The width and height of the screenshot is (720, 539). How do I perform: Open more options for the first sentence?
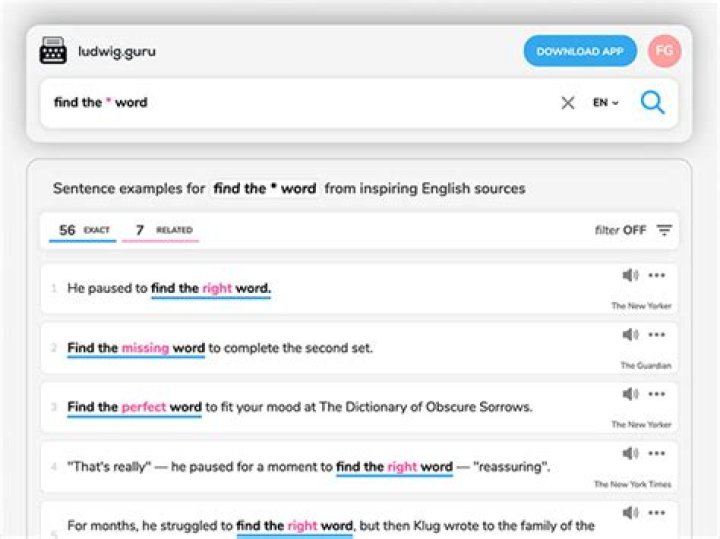pyautogui.click(x=657, y=276)
